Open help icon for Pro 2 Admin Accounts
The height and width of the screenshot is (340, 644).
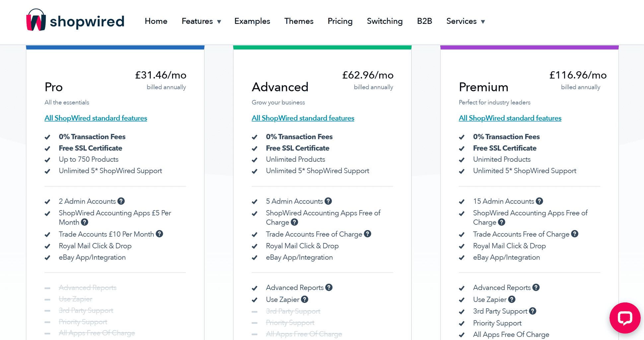point(121,201)
